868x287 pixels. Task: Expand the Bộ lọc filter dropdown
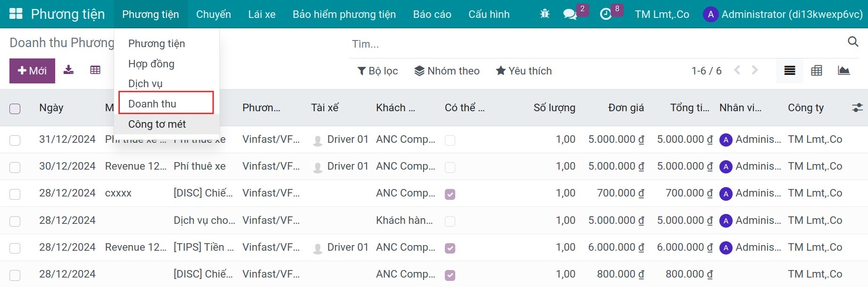point(378,71)
